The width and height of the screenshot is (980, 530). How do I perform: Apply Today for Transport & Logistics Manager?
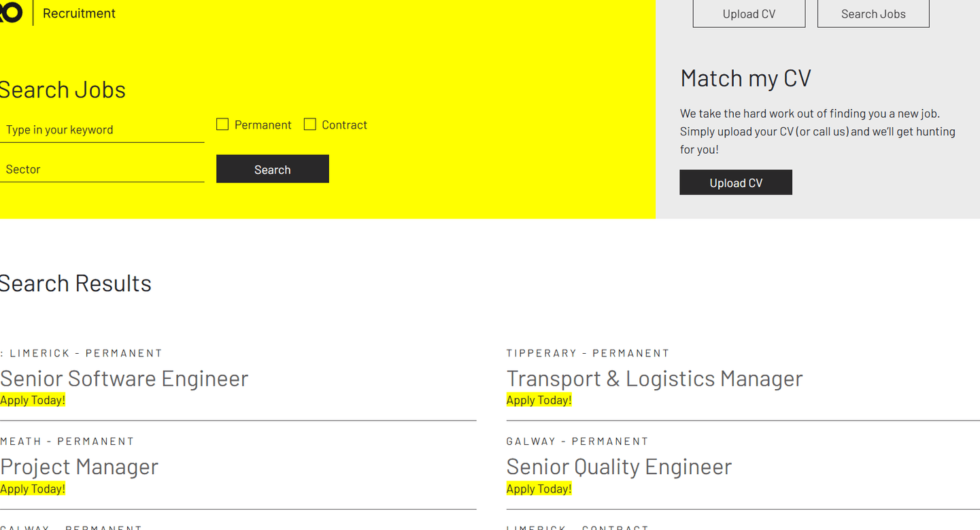click(539, 400)
